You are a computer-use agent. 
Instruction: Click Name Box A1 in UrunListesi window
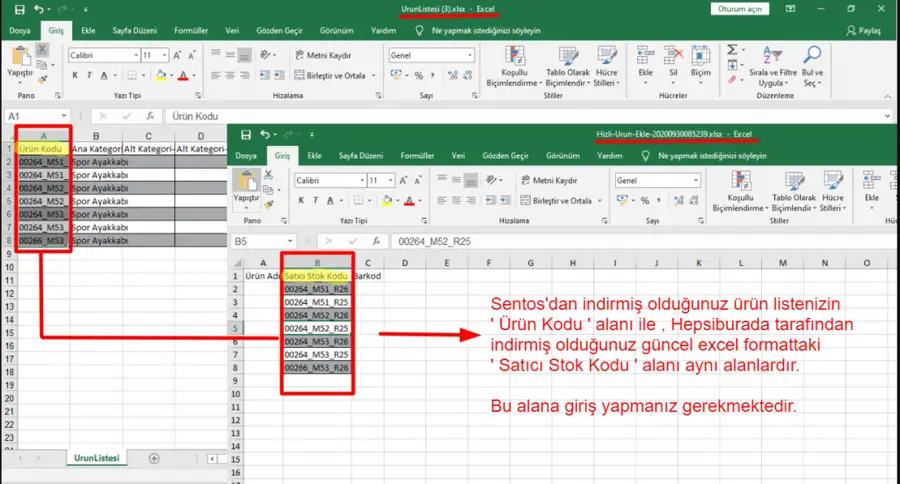pyautogui.click(x=37, y=116)
